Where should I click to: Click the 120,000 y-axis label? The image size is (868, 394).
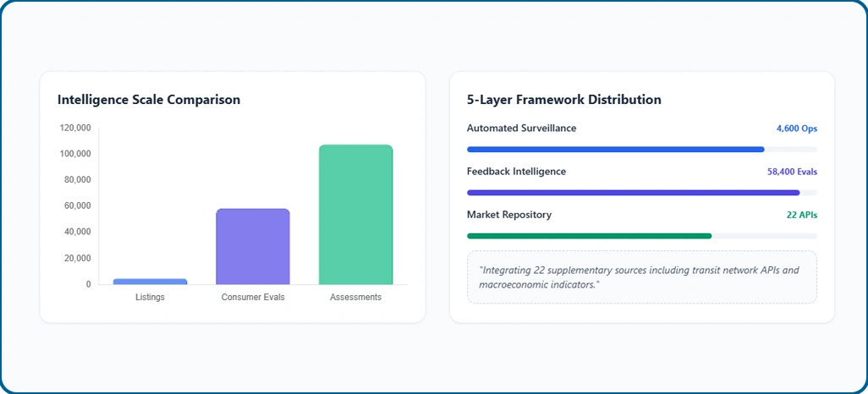coord(75,128)
